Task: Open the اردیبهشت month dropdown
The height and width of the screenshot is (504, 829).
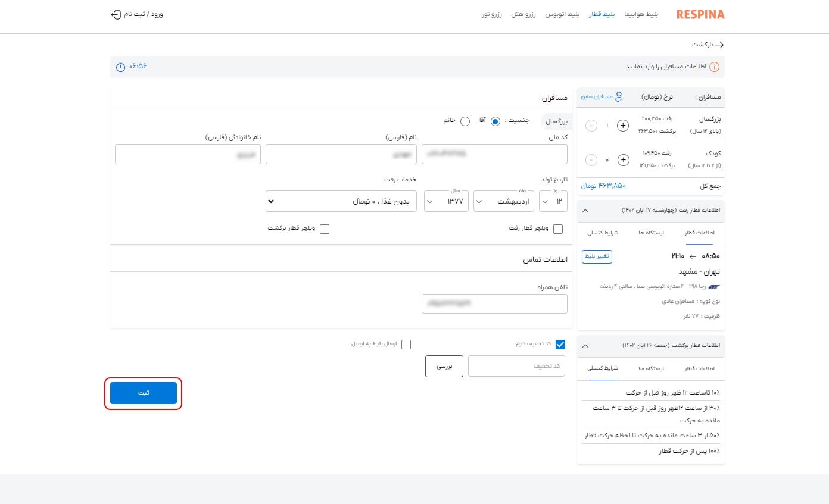Action: click(503, 201)
